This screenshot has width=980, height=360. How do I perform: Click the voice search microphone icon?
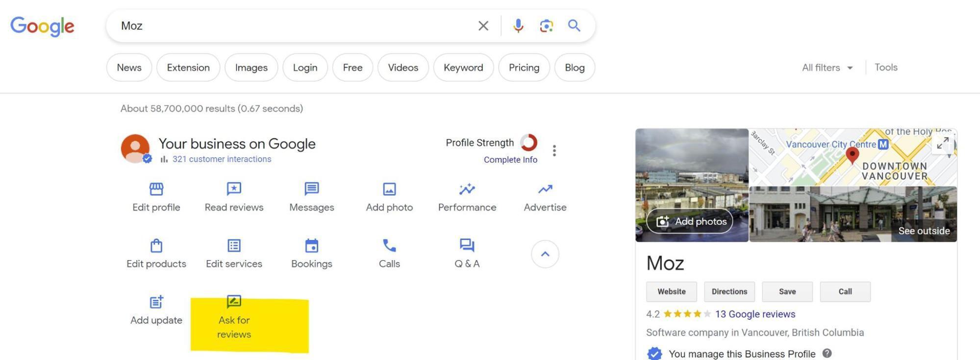pyautogui.click(x=518, y=25)
